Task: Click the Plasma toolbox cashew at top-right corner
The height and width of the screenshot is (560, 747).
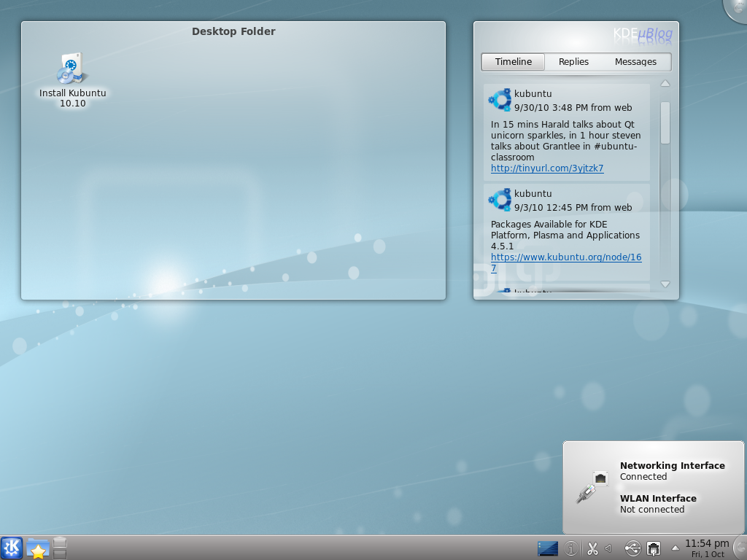Action: click(736, 9)
